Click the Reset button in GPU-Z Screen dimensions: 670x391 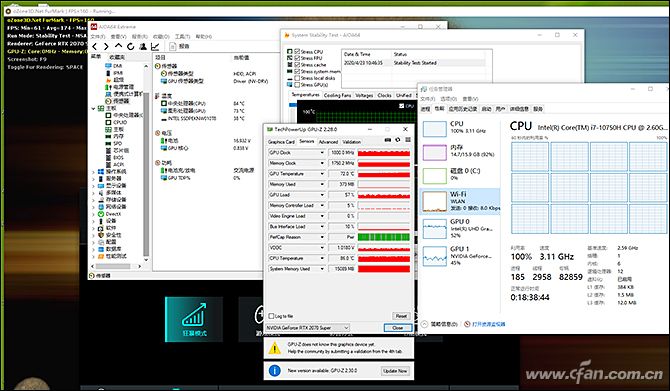tap(401, 316)
